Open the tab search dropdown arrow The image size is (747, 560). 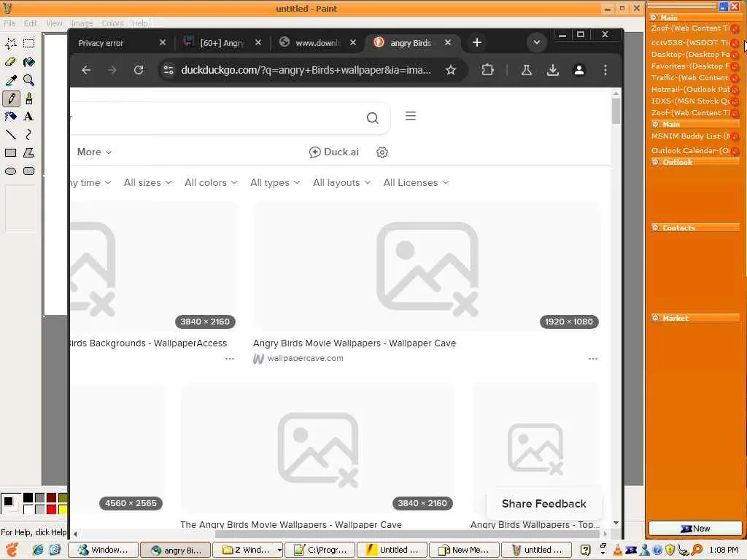pyautogui.click(x=536, y=42)
